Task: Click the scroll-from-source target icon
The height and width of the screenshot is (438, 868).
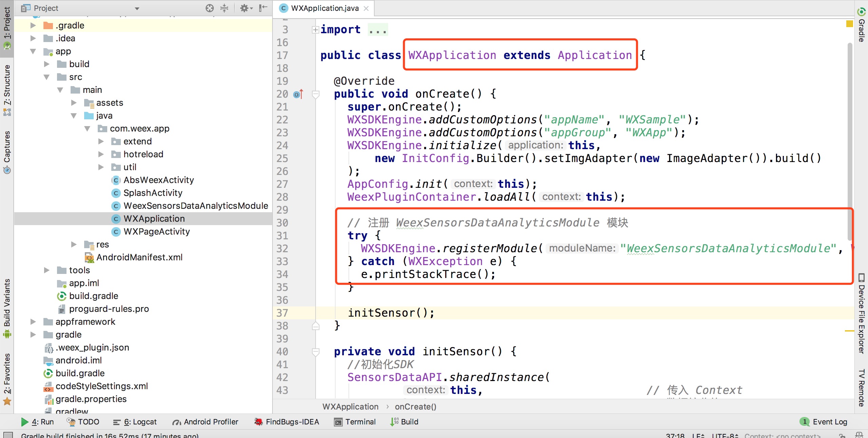Action: point(209,8)
